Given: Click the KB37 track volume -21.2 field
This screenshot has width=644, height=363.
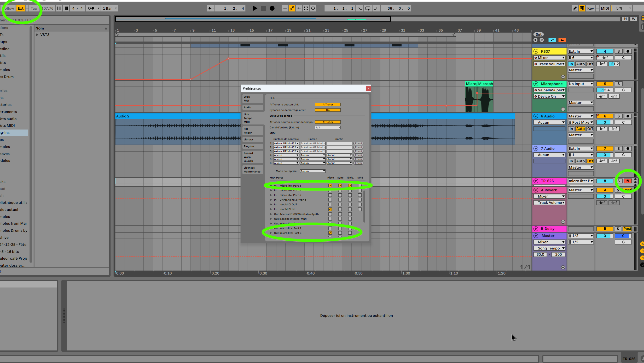Looking at the screenshot, I should click(x=614, y=64).
